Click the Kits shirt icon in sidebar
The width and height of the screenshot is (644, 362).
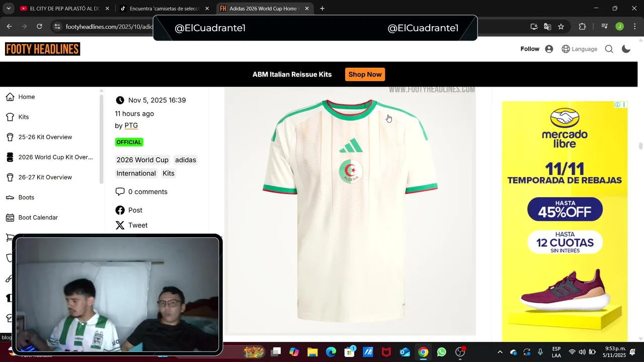pos(10,117)
